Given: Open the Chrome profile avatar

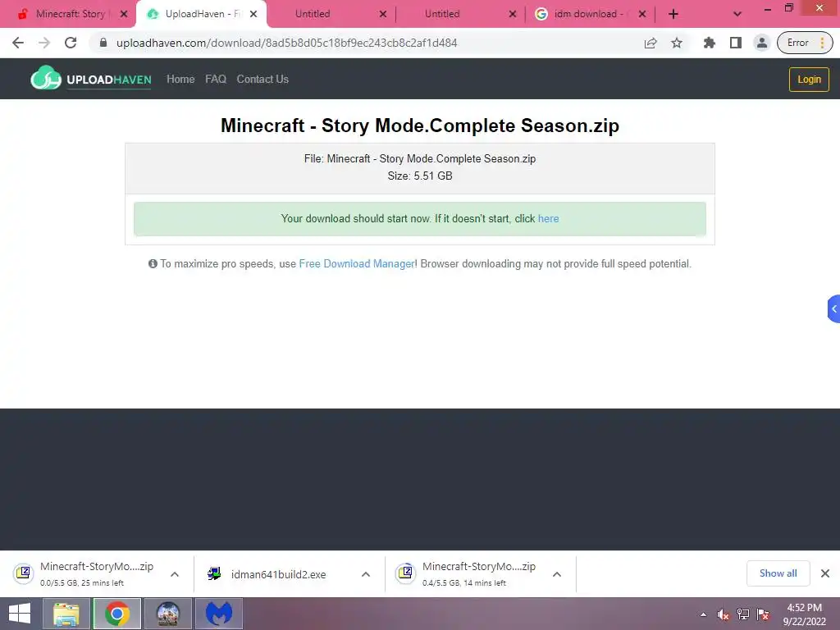Looking at the screenshot, I should pyautogui.click(x=761, y=43).
